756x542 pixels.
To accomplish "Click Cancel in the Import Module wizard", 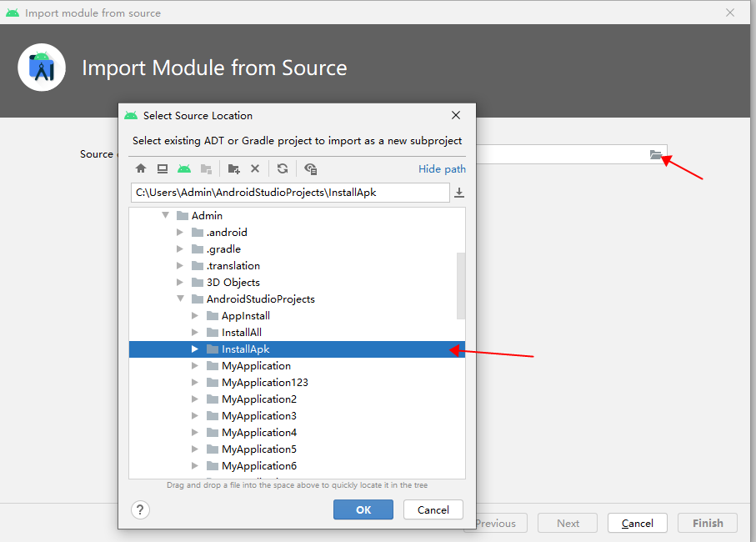I will [638, 523].
